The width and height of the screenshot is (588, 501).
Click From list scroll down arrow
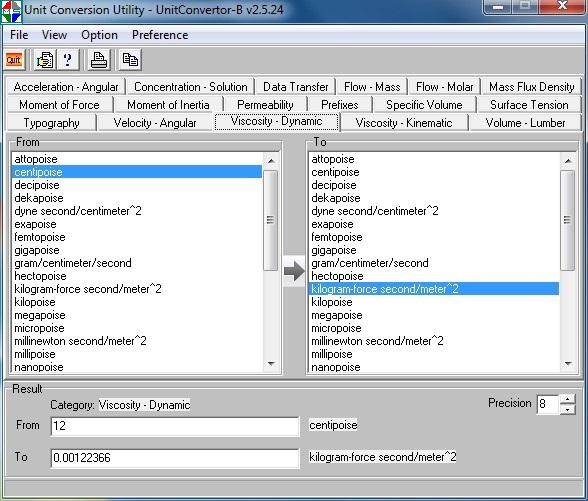click(x=271, y=363)
